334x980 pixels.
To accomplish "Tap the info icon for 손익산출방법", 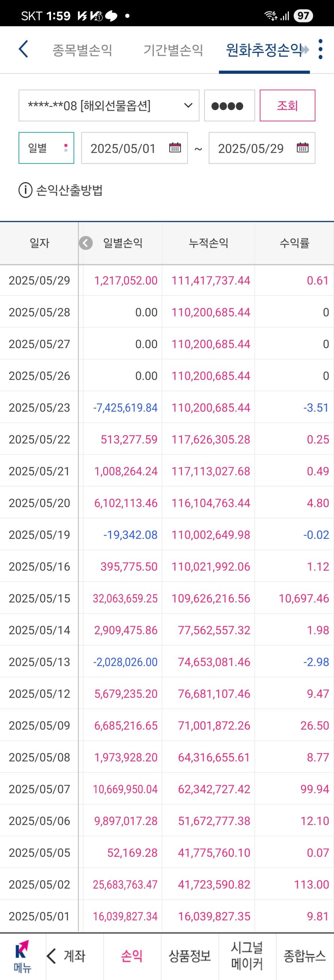I will tap(25, 190).
